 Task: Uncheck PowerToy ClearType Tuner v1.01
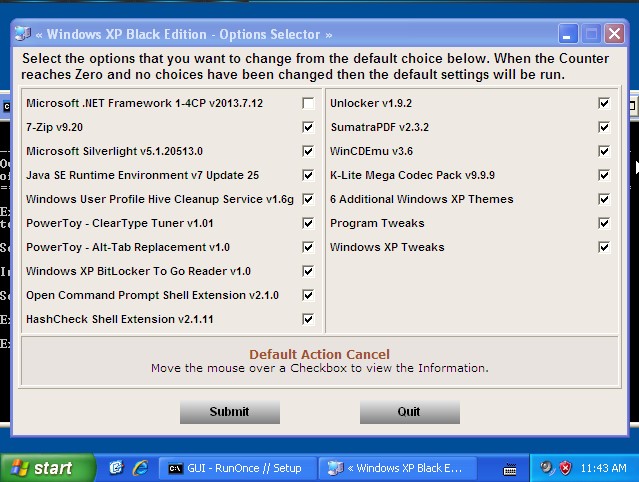(x=308, y=223)
